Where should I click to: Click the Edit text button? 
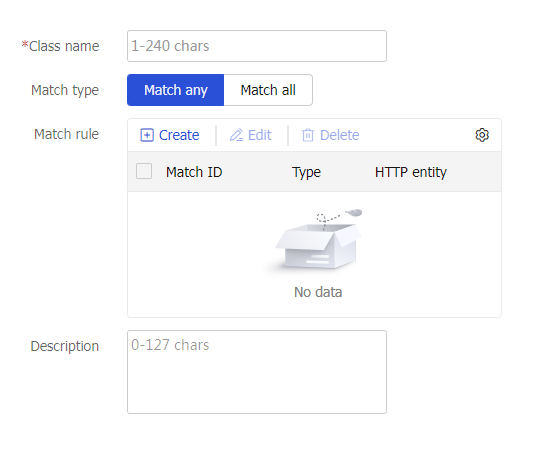260,135
